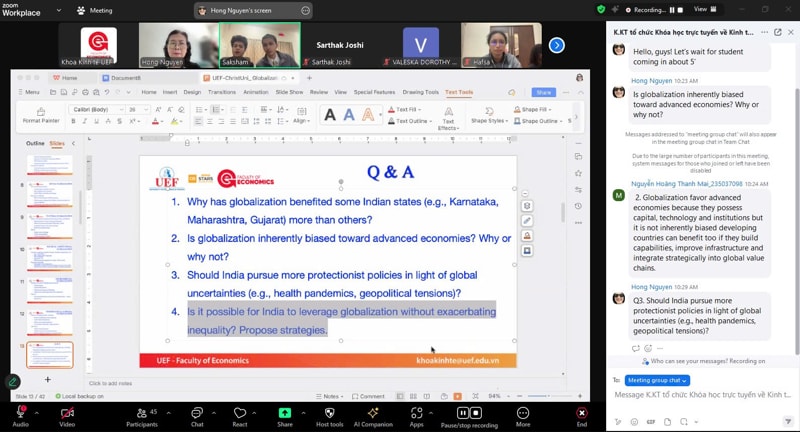The height and width of the screenshot is (432, 800).
Task: Click the green Share screen icon
Action: (x=284, y=414)
